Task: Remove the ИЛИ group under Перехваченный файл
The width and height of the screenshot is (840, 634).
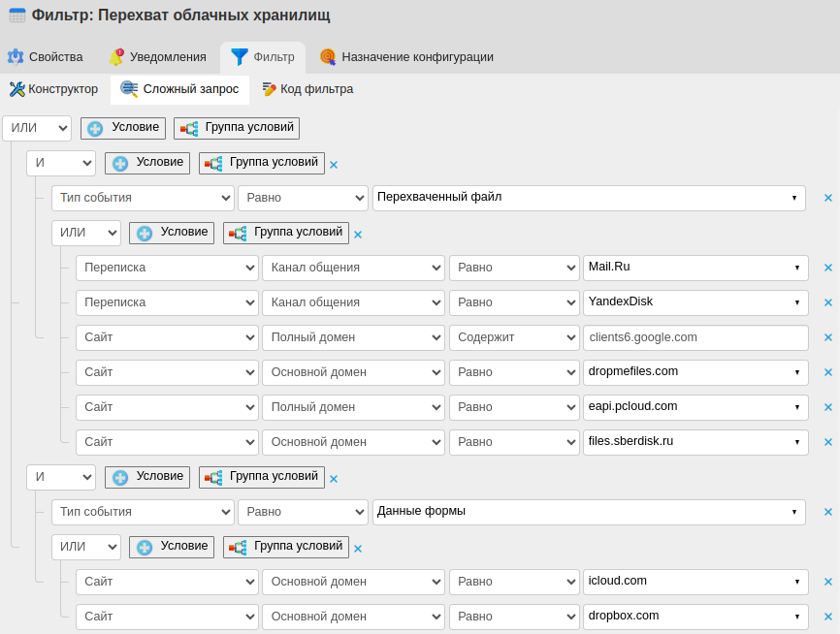Action: [358, 235]
